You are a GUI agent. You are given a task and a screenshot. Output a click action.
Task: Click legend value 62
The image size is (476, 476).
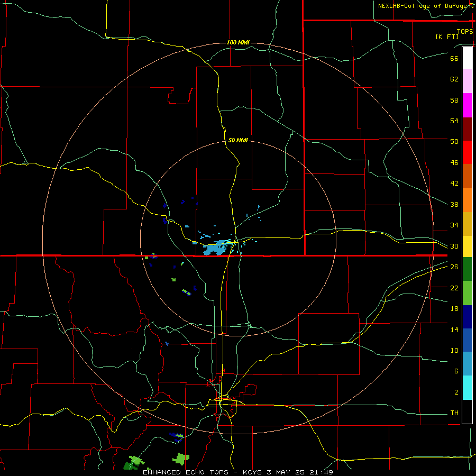pyautogui.click(x=454, y=79)
